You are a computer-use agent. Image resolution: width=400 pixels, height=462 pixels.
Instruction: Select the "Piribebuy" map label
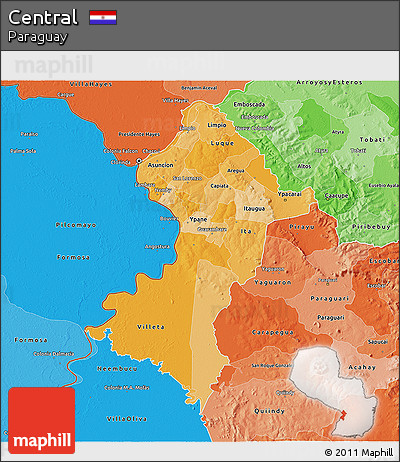(x=371, y=227)
